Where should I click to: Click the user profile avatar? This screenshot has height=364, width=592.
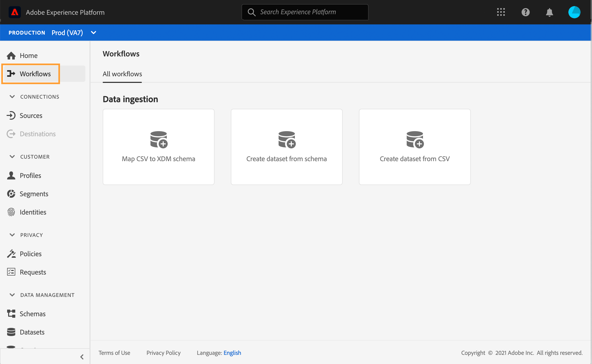click(x=574, y=12)
